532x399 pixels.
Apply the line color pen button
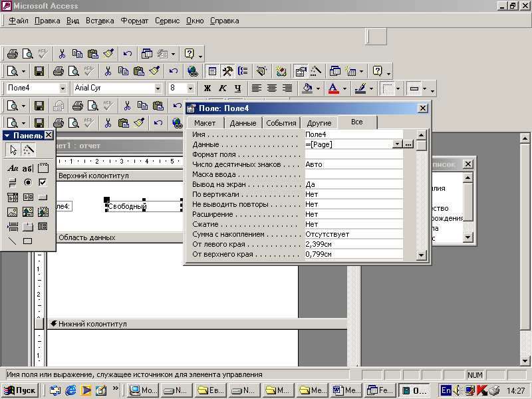(x=360, y=88)
